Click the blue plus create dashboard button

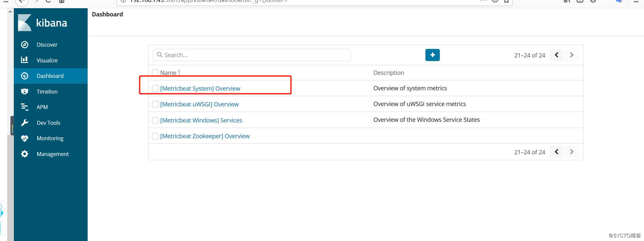click(x=433, y=55)
